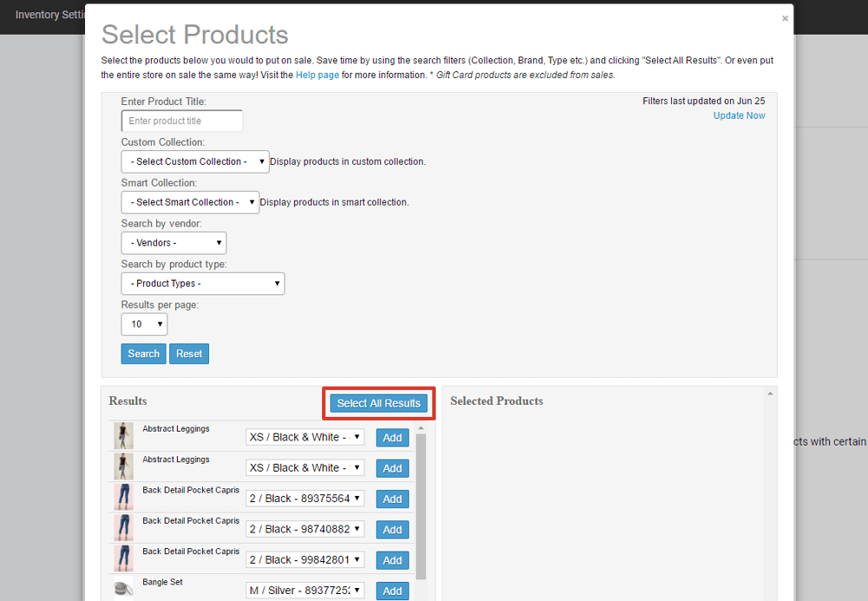Open the 2 / Black variant dropdown for Capris
The width and height of the screenshot is (868, 601).
pyautogui.click(x=305, y=498)
